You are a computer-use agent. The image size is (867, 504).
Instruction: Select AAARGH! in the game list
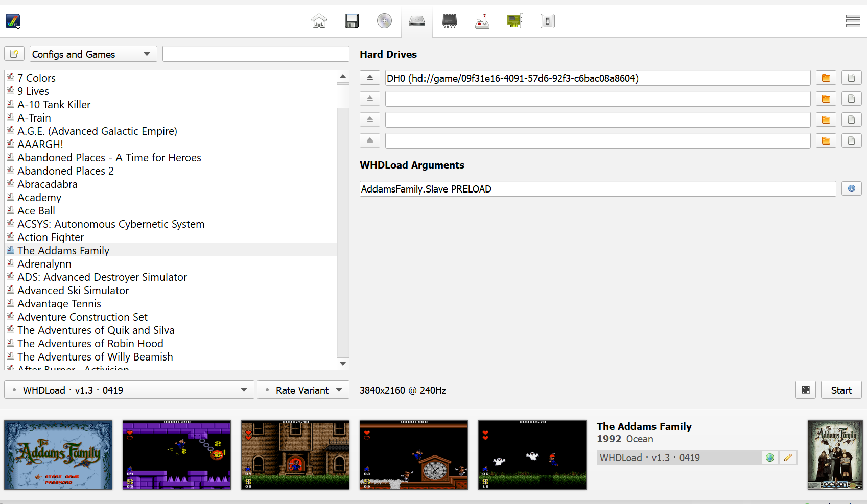171,144
